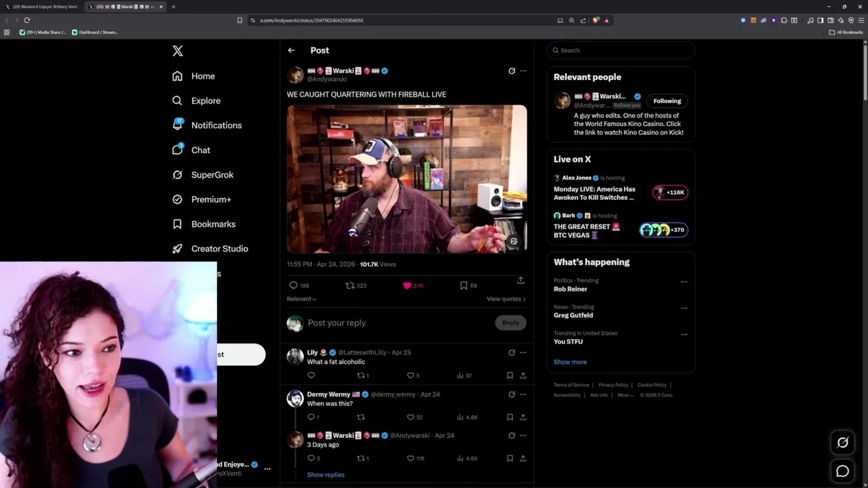The width and height of the screenshot is (868, 488).
Task: Open options for You STFU trend
Action: point(684,334)
